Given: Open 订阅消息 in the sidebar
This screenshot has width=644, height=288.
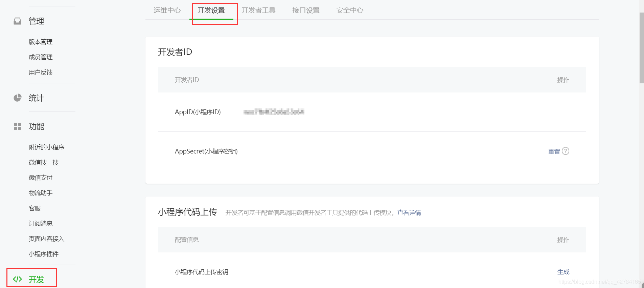Looking at the screenshot, I should (x=41, y=223).
